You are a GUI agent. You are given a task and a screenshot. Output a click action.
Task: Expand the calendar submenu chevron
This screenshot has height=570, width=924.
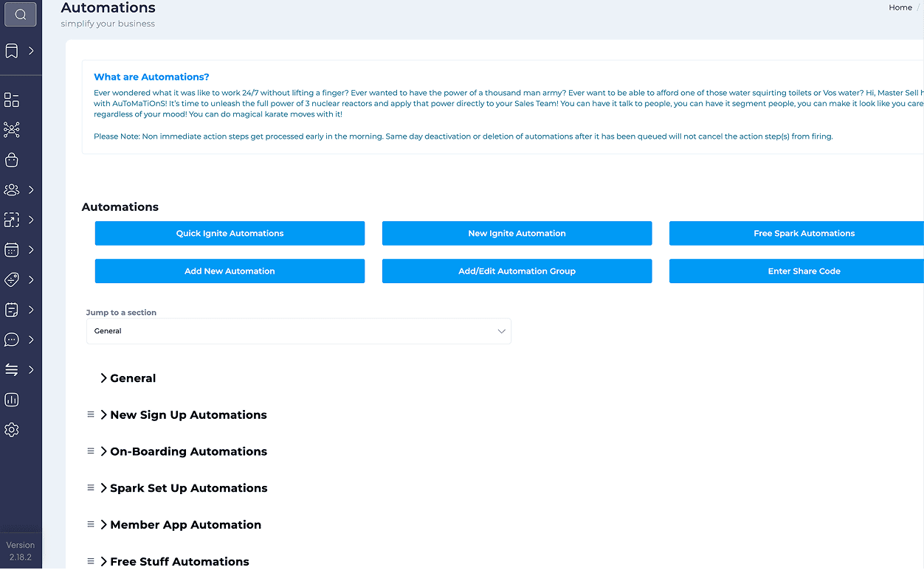[31, 250]
